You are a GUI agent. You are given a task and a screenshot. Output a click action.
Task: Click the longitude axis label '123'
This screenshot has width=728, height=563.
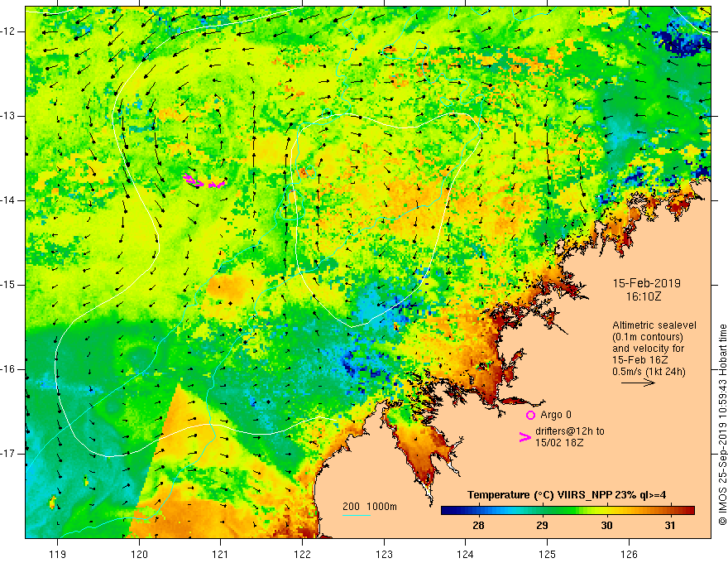(384, 554)
